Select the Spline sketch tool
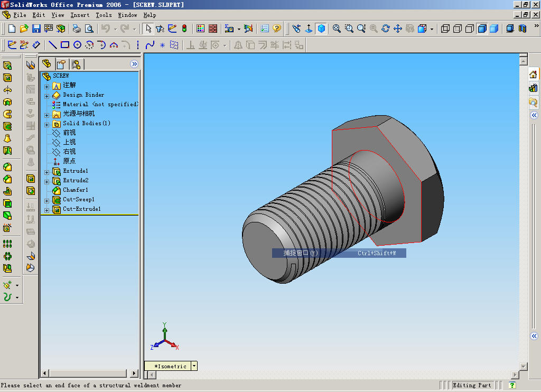The image size is (541, 392). pyautogui.click(x=150, y=45)
